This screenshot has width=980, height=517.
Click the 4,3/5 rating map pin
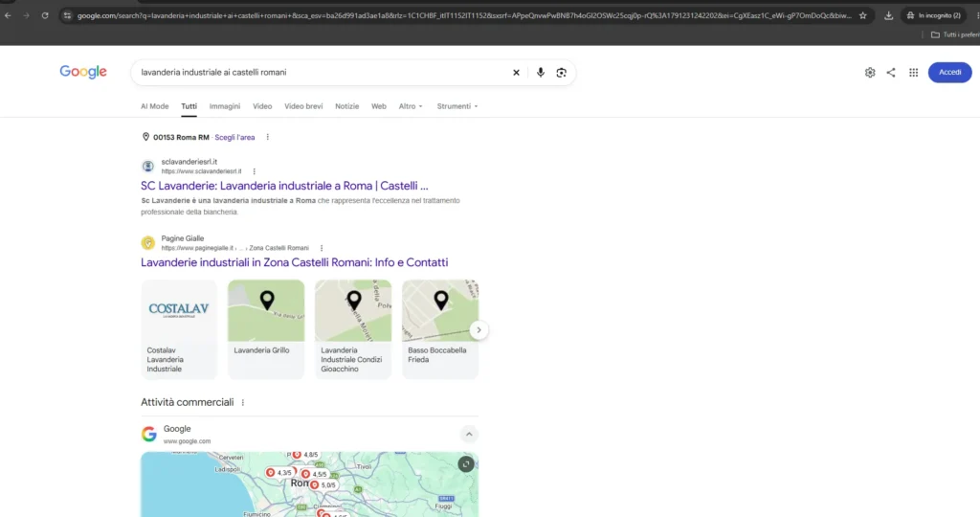(278, 473)
